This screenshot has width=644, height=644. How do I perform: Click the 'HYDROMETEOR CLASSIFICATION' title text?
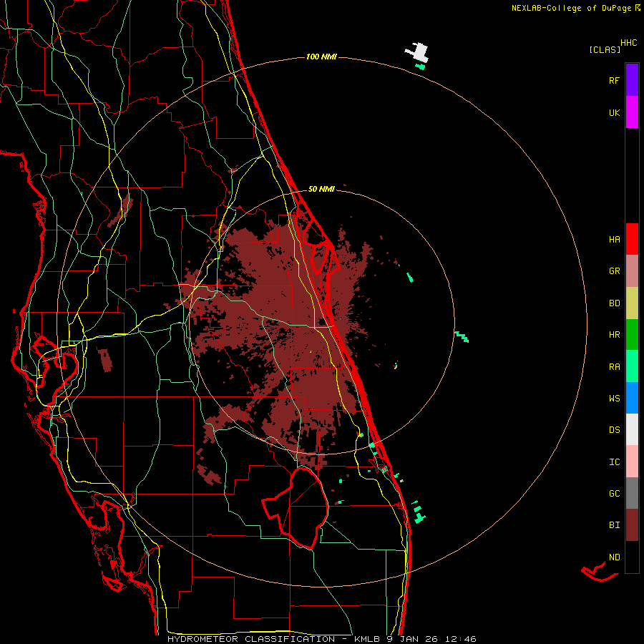click(251, 639)
